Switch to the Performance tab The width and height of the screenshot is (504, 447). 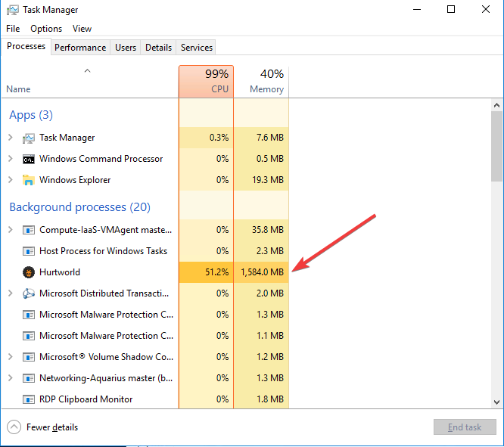click(80, 48)
